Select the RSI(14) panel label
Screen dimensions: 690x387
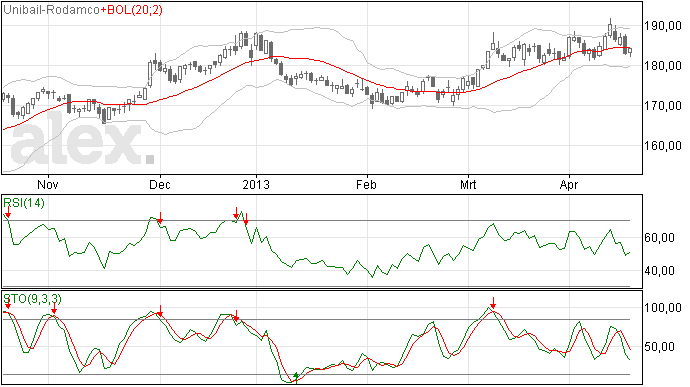(x=24, y=203)
